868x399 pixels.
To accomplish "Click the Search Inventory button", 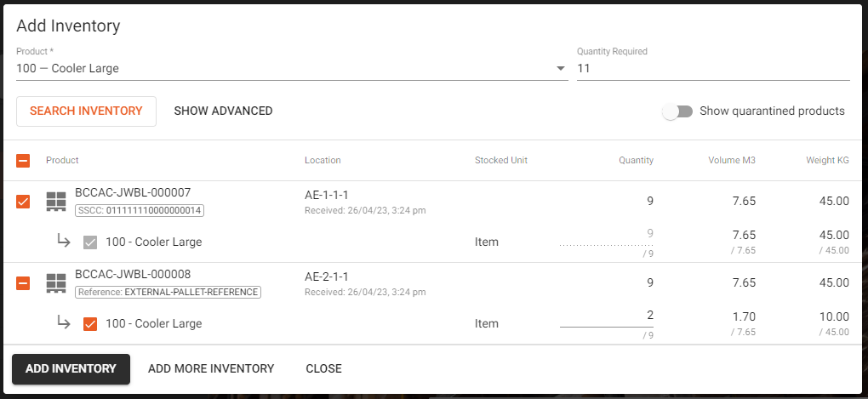I will pos(86,111).
